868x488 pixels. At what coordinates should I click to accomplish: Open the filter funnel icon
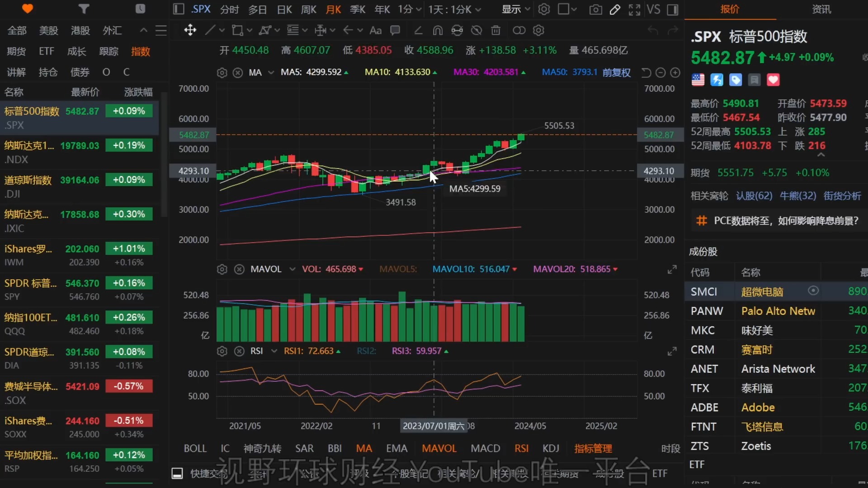coord(84,9)
